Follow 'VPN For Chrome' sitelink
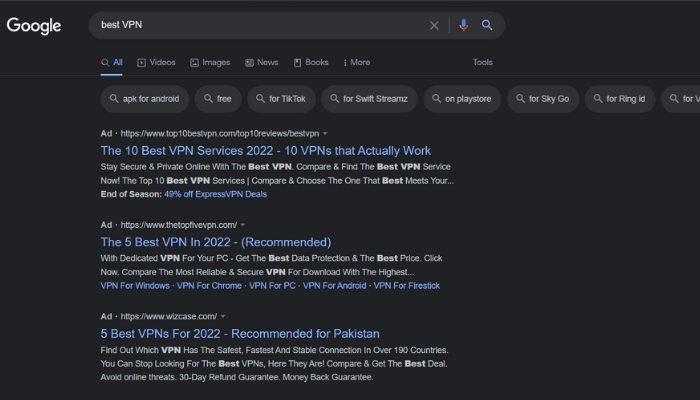Viewport: 700px width, 400px height. pyautogui.click(x=209, y=286)
